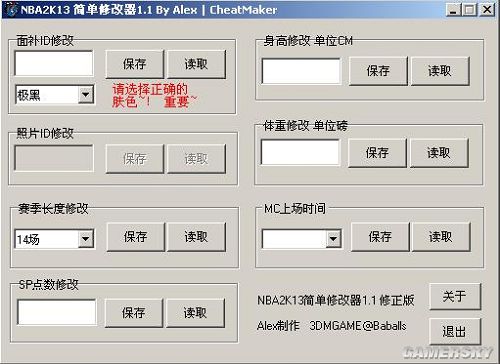Image resolution: width=500 pixels, height=364 pixels.
Task: Click the disabled 照片ID修改 input field
Action: pos(54,158)
